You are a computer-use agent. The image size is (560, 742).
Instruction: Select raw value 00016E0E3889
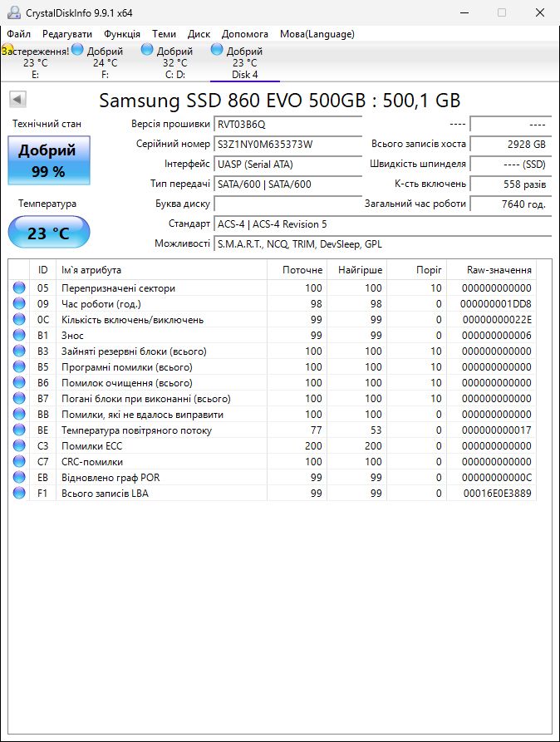click(x=497, y=493)
